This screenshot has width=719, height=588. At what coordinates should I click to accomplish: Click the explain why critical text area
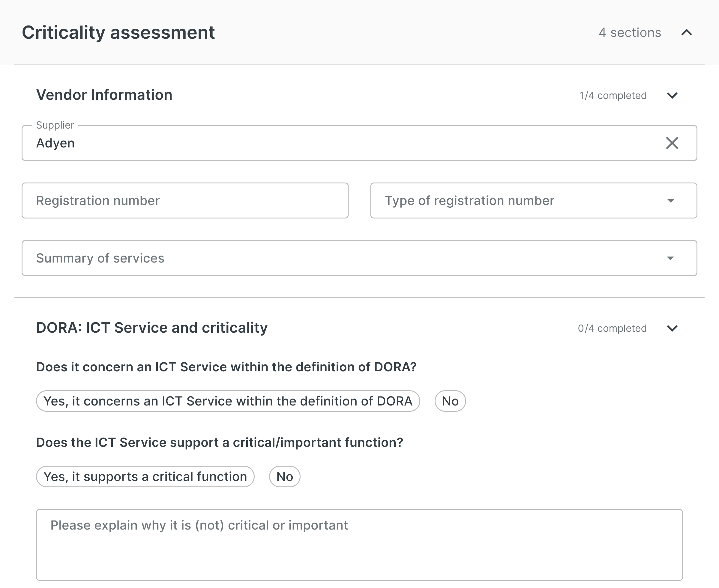[x=359, y=545]
